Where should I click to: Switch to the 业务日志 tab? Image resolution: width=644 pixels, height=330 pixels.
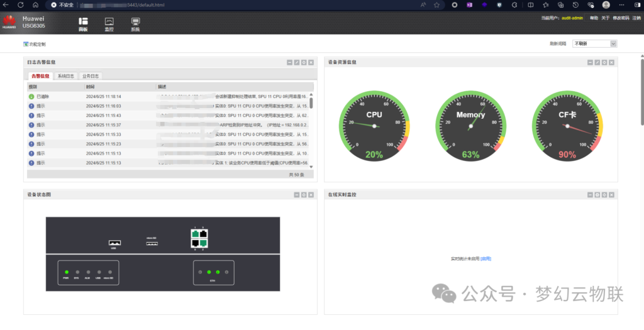[x=91, y=76]
